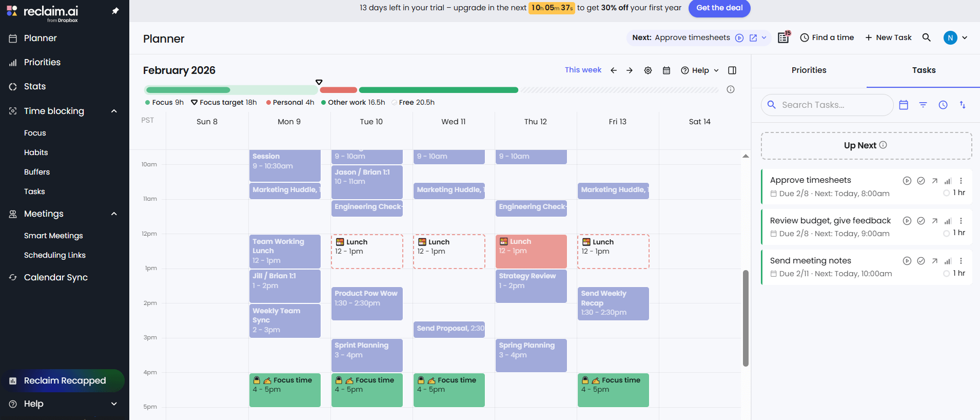This screenshot has height=420, width=980.
Task: Click the green Other work progress bar
Action: 438,90
